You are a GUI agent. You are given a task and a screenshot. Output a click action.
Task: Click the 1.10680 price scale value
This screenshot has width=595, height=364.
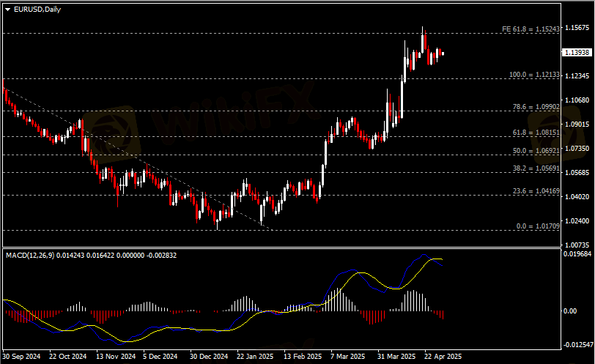click(x=577, y=100)
